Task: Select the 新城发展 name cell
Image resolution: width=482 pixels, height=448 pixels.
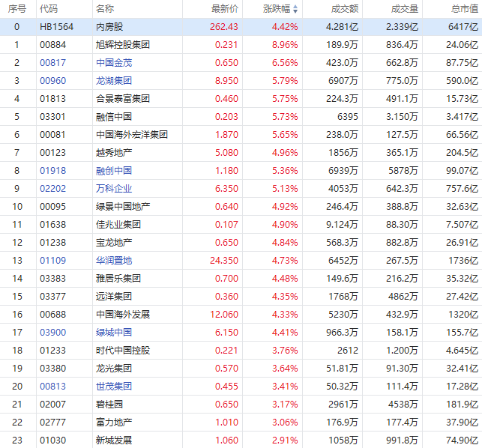Action: pyautogui.click(x=114, y=441)
